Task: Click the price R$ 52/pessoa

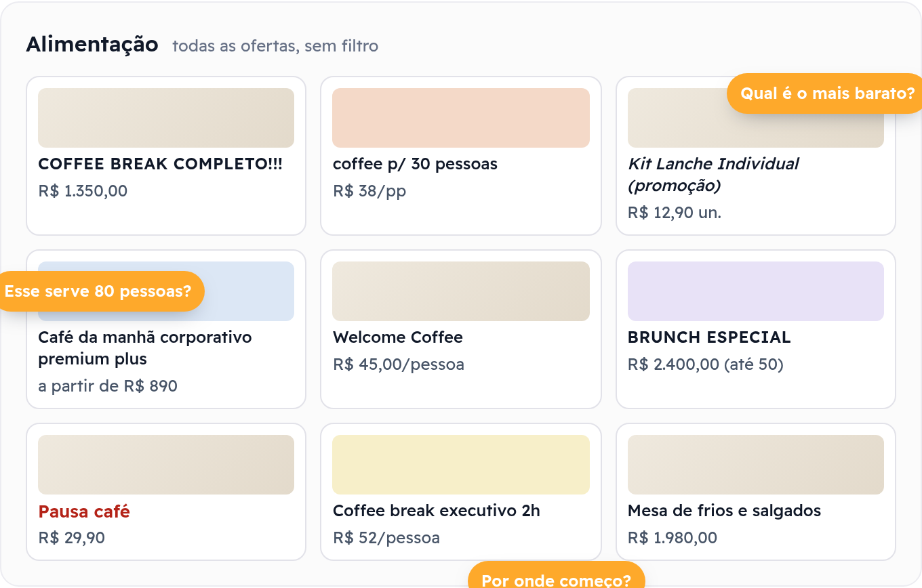Action: (386, 538)
